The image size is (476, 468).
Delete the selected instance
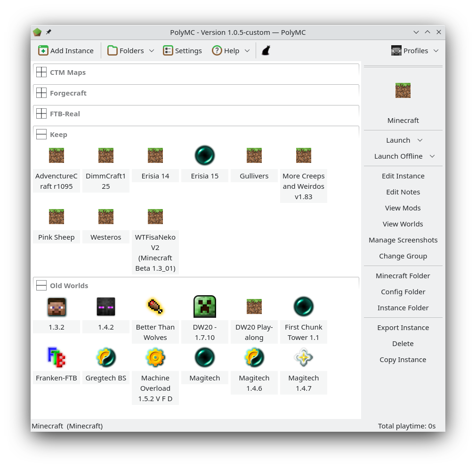(x=403, y=344)
